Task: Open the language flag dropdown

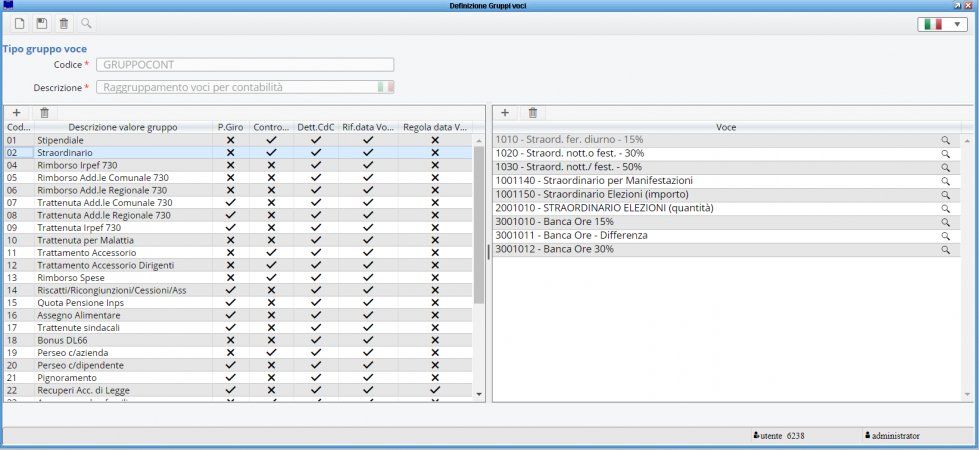Action: click(x=943, y=24)
